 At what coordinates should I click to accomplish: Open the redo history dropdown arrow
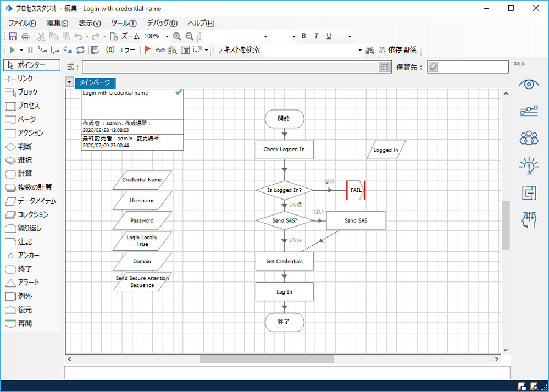[x=104, y=36]
